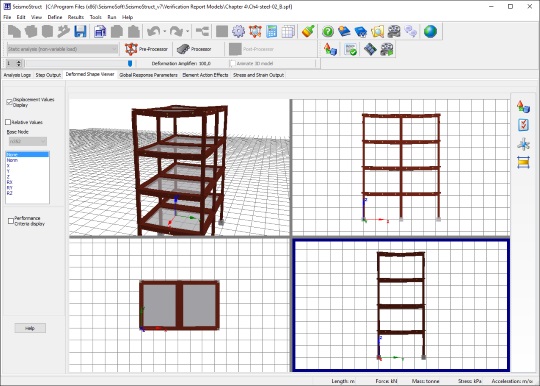Open the Results menu
Image resolution: width=540 pixels, height=386 pixels.
(76, 17)
